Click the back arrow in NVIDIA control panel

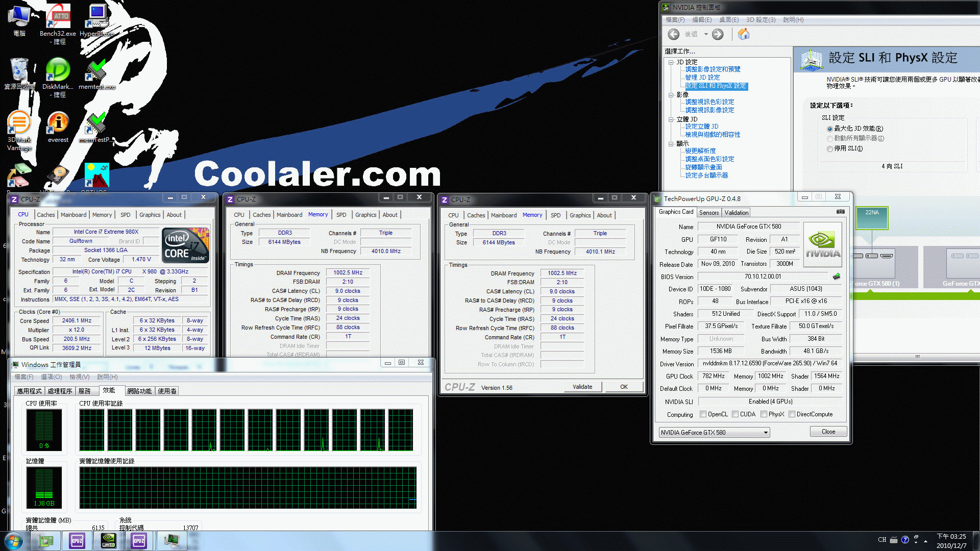pyautogui.click(x=674, y=34)
